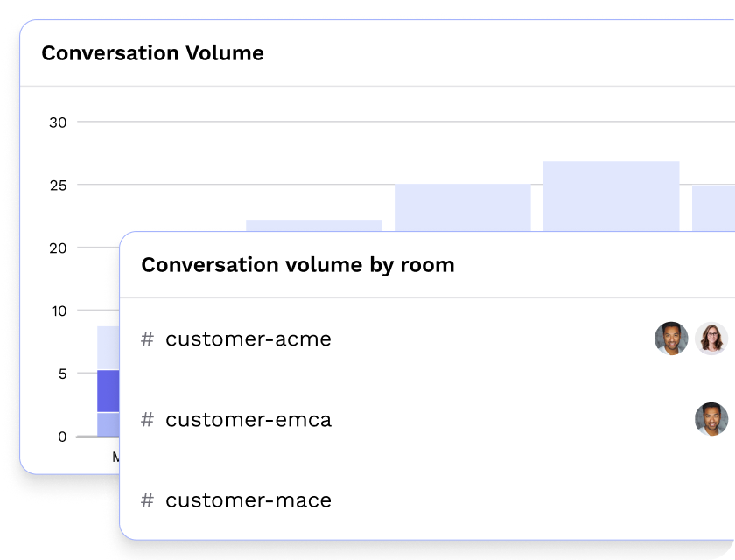Collapse the Conversation Volume chart panel

(154, 52)
